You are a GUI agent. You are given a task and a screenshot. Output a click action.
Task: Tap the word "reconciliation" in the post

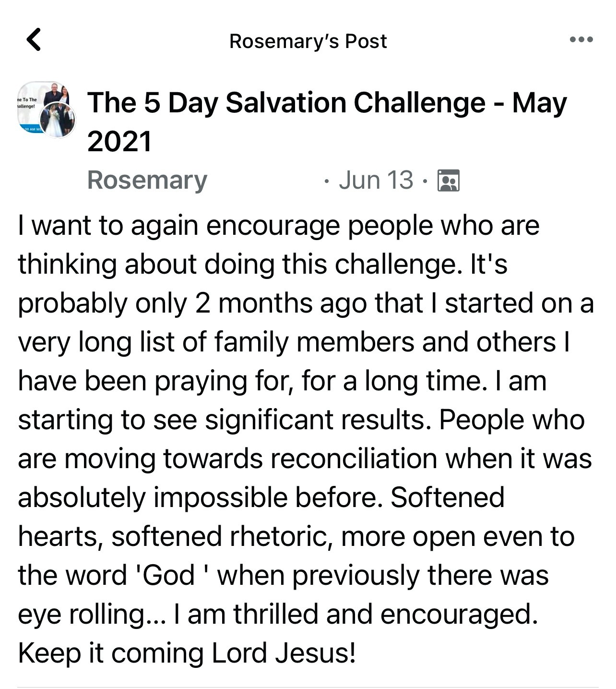354,459
